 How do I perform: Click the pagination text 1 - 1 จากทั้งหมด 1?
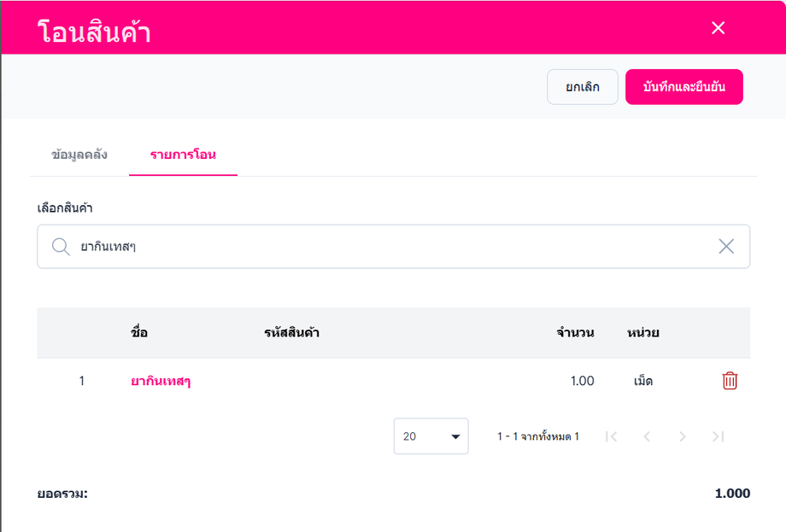click(x=538, y=437)
